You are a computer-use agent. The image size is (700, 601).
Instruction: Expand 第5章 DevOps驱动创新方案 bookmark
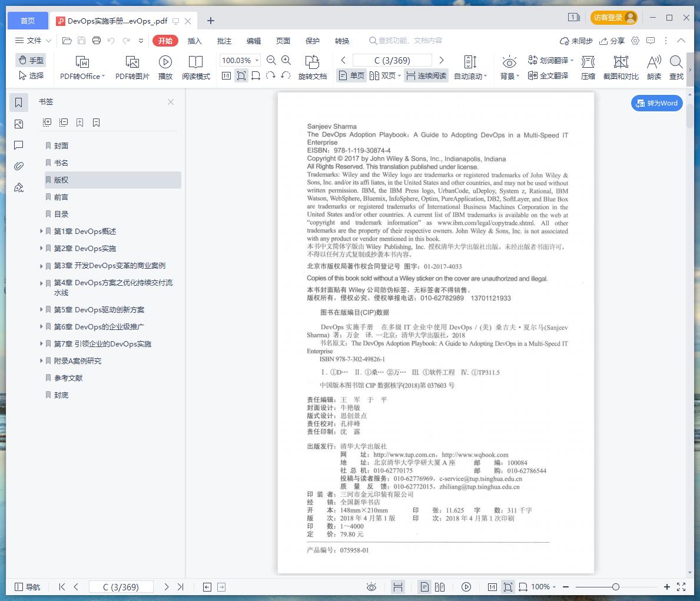pos(42,310)
